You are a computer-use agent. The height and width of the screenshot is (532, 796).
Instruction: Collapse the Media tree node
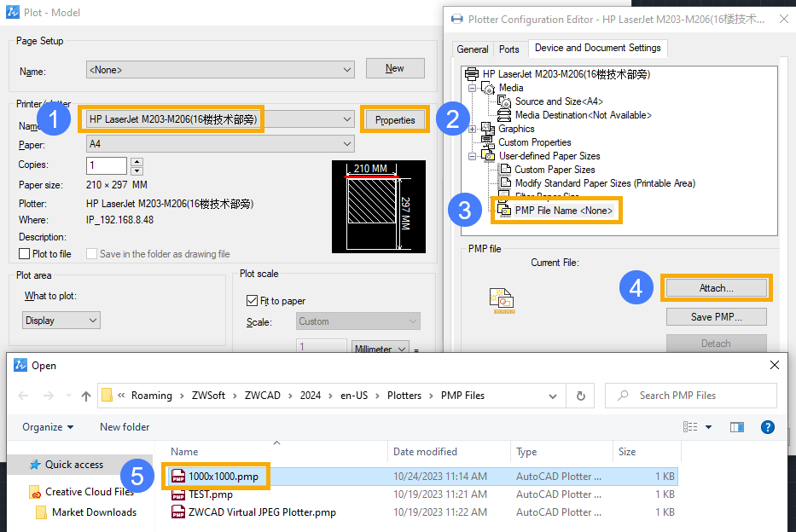pos(472,88)
